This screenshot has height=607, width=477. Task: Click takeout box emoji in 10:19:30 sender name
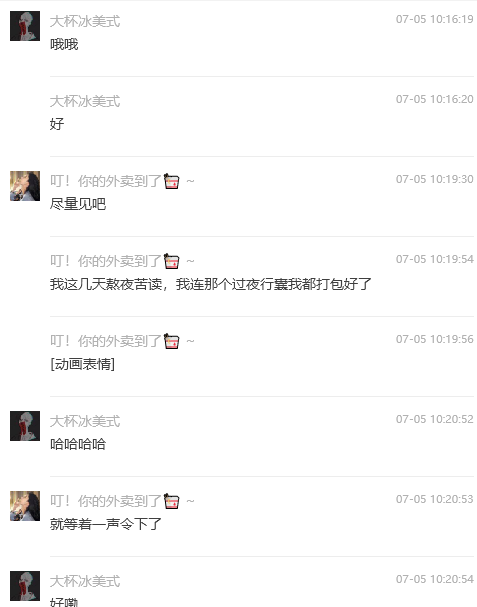(172, 181)
